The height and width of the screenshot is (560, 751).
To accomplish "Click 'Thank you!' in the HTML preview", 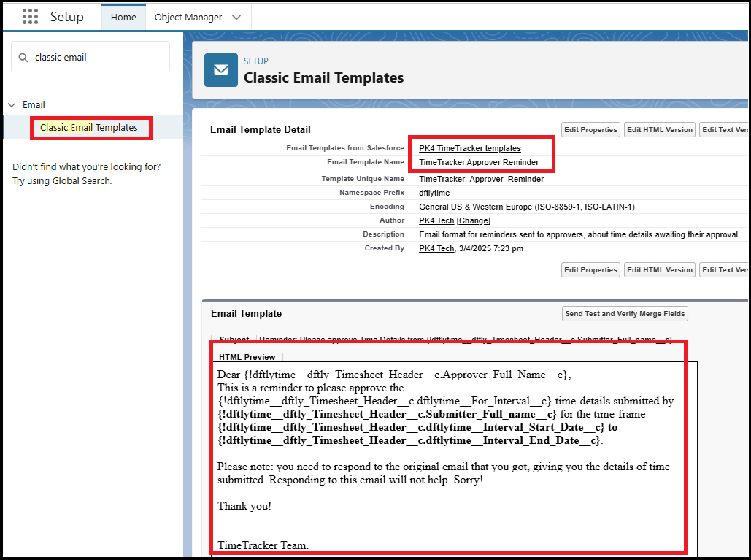I will pos(244,506).
